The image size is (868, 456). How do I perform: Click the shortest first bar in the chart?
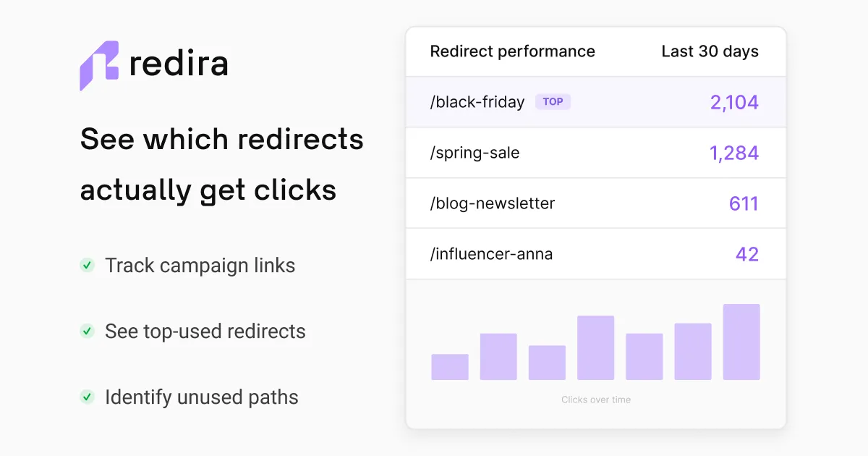[450, 367]
